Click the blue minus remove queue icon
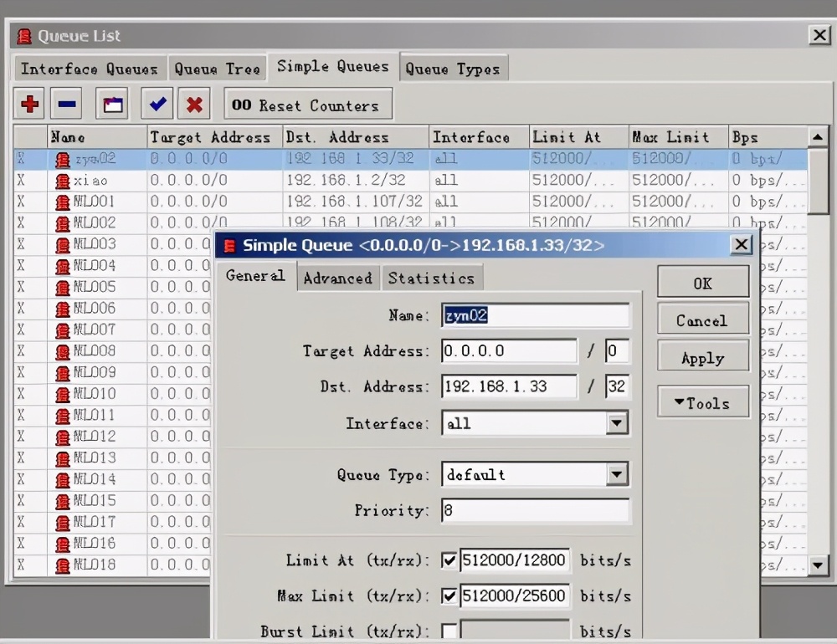Viewport: 837px width, 644px height. click(x=68, y=105)
